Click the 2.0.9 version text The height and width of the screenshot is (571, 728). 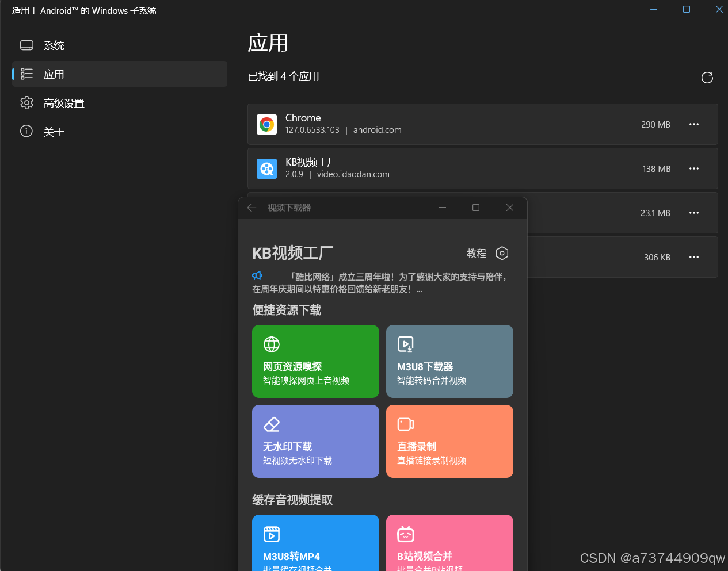click(294, 174)
